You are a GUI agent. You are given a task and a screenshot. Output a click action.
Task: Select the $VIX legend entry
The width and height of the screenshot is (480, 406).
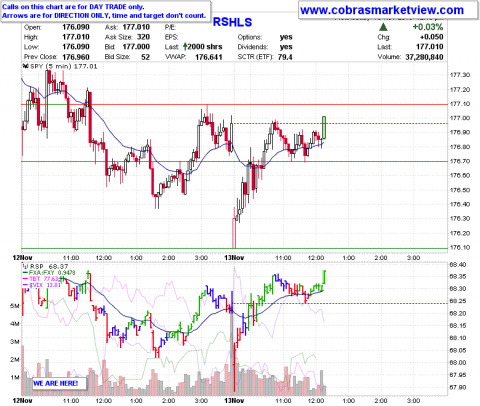[x=42, y=285]
